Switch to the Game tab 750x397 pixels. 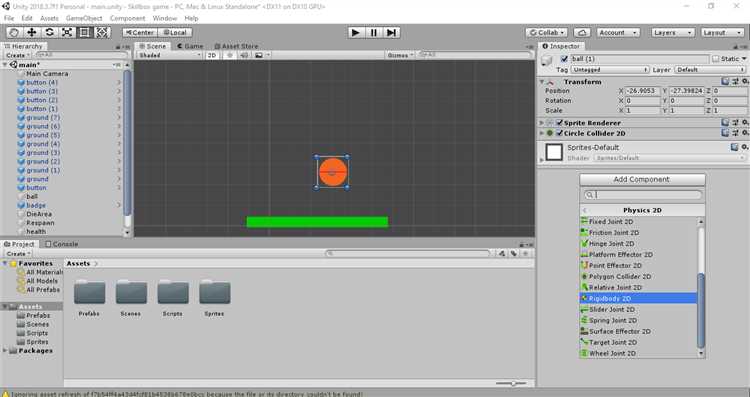click(x=190, y=46)
